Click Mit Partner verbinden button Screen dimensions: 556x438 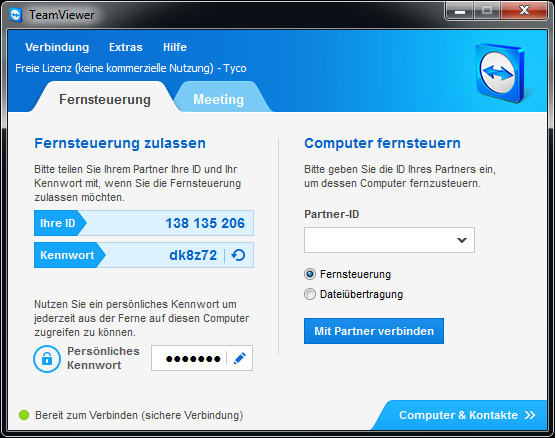pyautogui.click(x=374, y=331)
